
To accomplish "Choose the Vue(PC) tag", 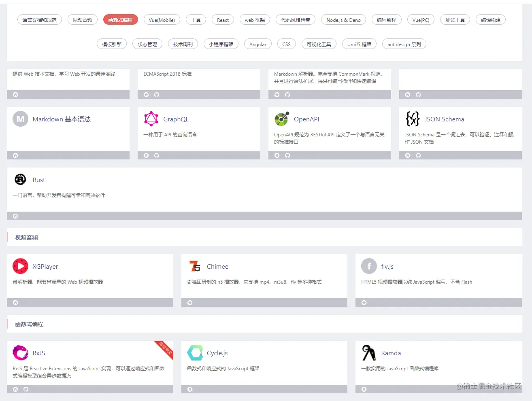I will [x=421, y=20].
